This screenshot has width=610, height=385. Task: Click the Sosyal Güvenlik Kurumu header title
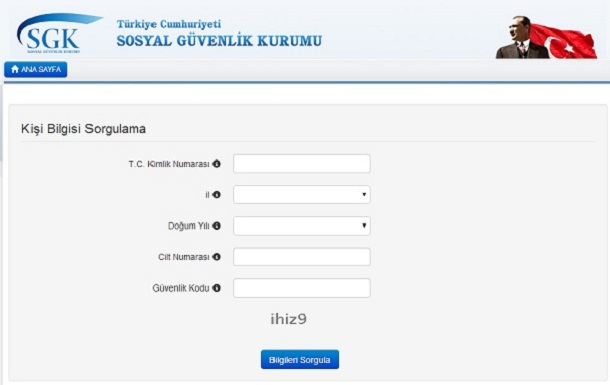pyautogui.click(x=219, y=41)
